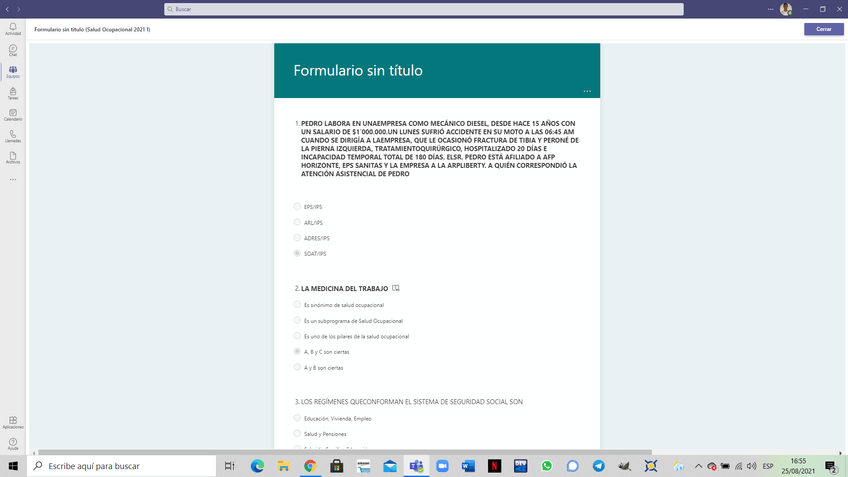Open the Mail app from taskbar

click(389, 466)
